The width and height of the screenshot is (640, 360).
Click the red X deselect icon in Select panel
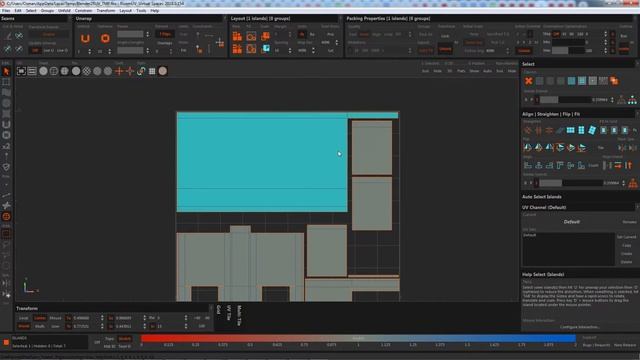point(529,81)
